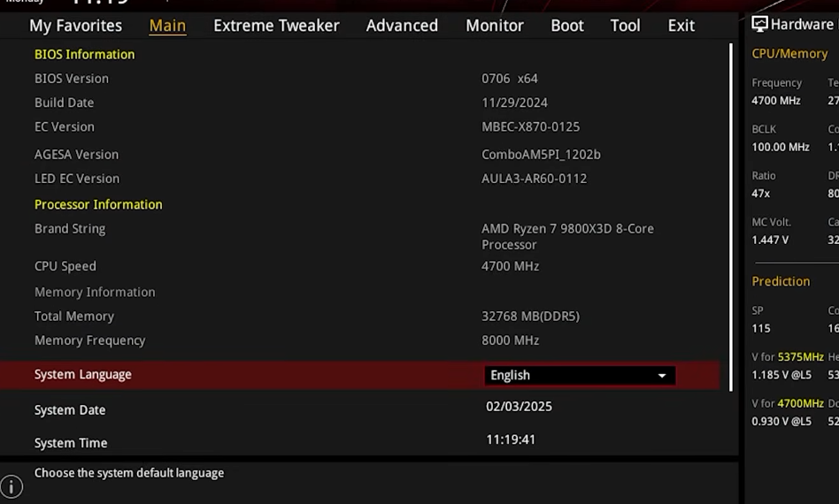Select the System Date value 02/03/2025
Viewport: 839px width, 504px height.
[519, 407]
